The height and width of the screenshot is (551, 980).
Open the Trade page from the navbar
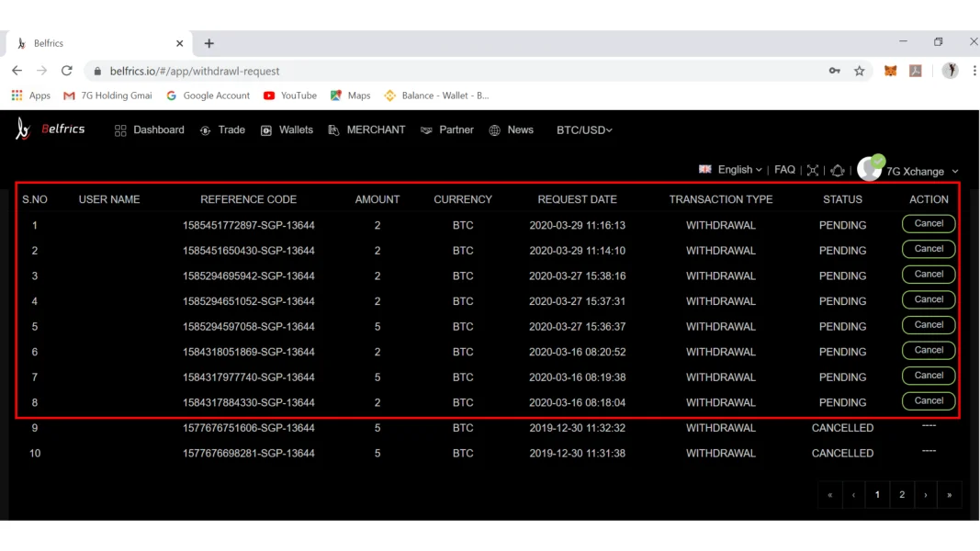coord(222,130)
